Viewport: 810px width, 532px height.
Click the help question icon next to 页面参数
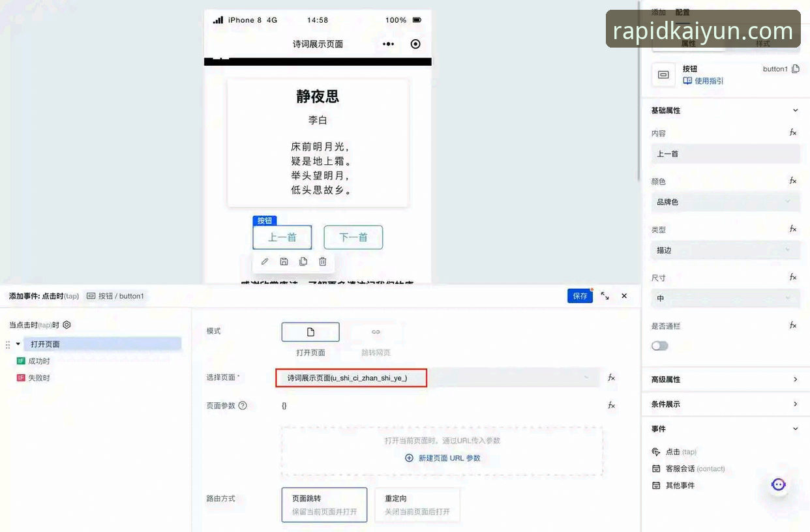click(x=243, y=406)
